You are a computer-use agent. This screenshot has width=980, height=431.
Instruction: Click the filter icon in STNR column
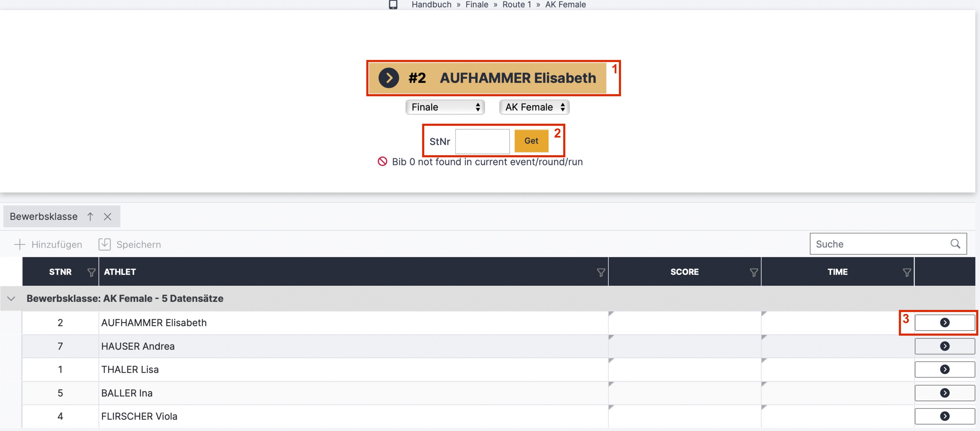pyautogui.click(x=91, y=272)
